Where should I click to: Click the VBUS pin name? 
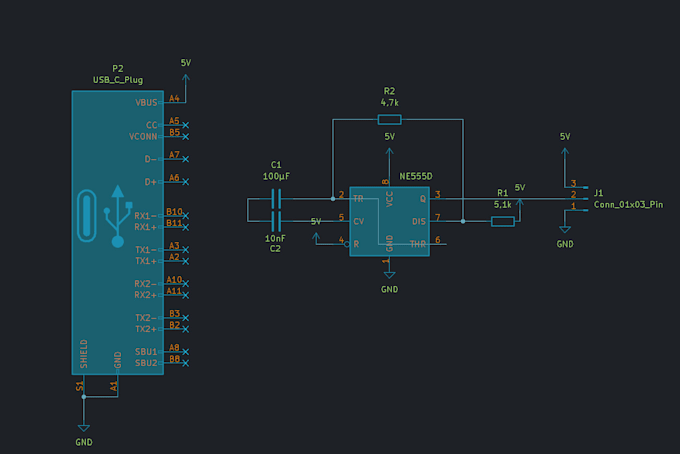146,102
